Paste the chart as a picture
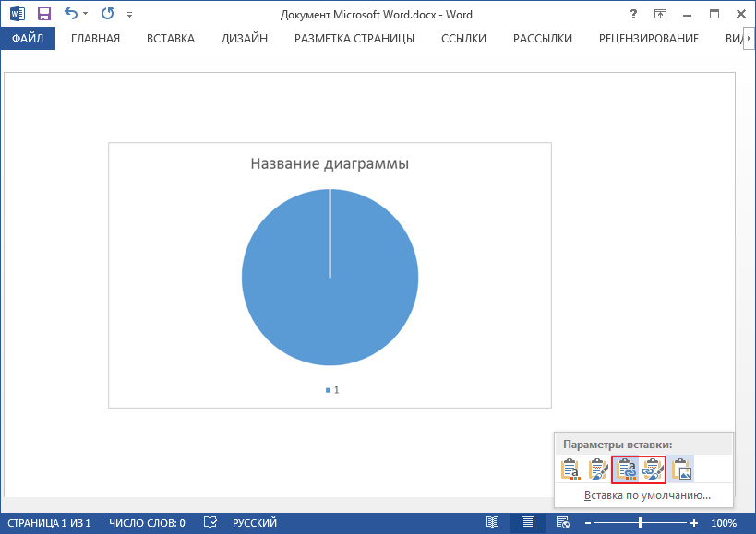The image size is (756, 534). point(681,469)
